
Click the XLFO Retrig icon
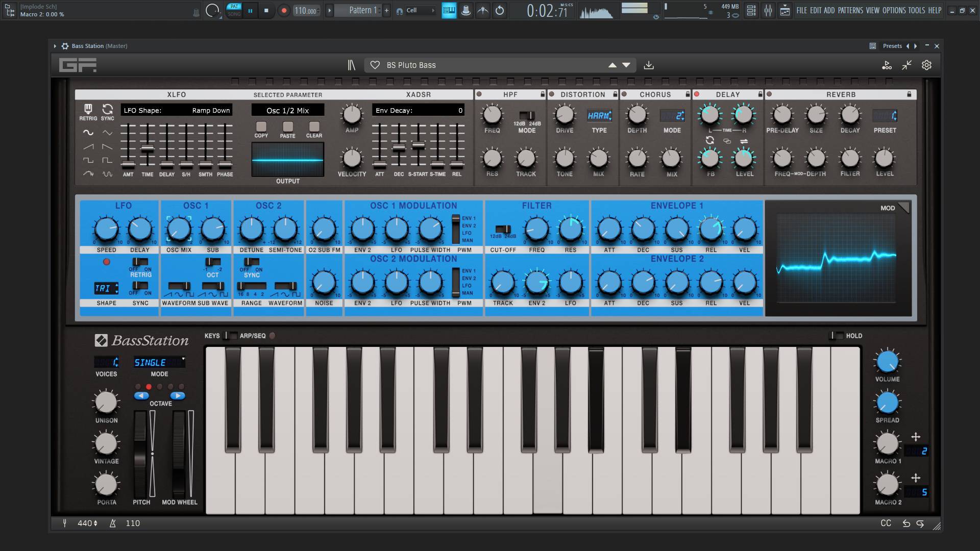pyautogui.click(x=88, y=109)
